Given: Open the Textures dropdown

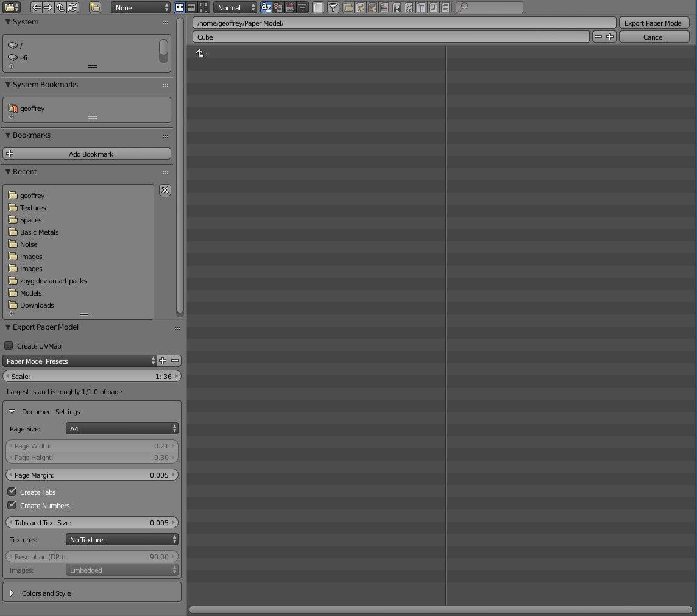Looking at the screenshot, I should tap(121, 539).
